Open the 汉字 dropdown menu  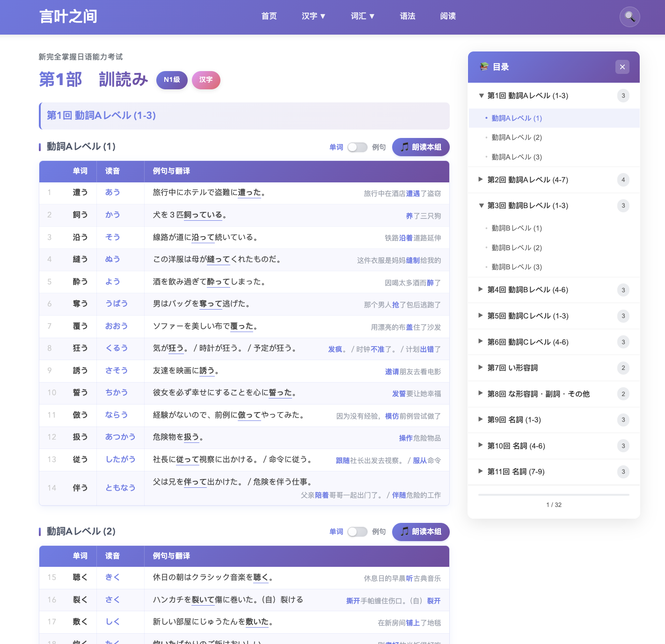click(314, 16)
